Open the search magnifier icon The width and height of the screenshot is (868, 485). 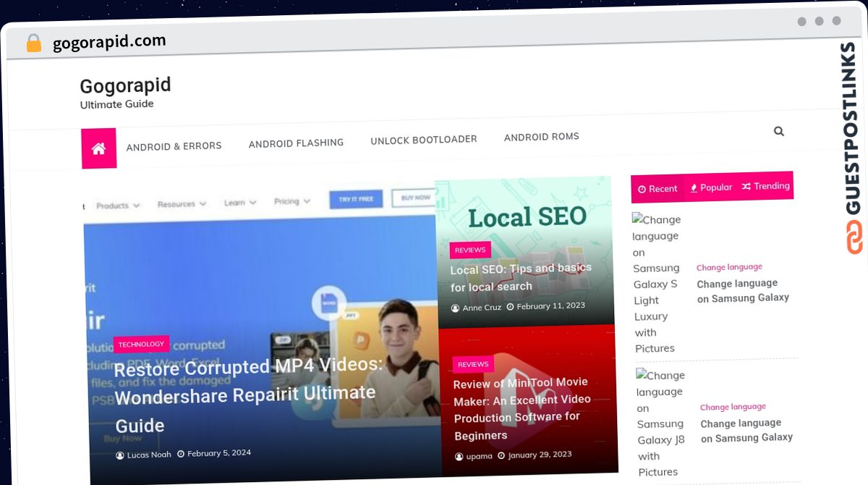click(778, 131)
